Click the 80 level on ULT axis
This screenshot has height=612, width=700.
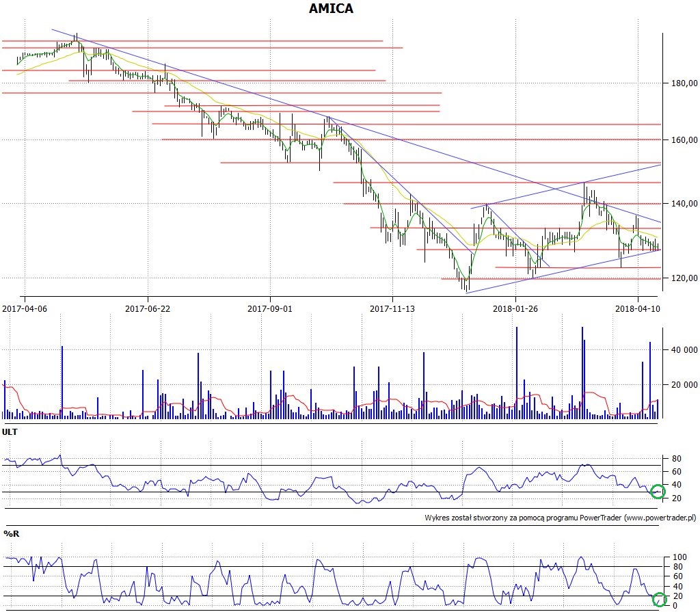(677, 459)
